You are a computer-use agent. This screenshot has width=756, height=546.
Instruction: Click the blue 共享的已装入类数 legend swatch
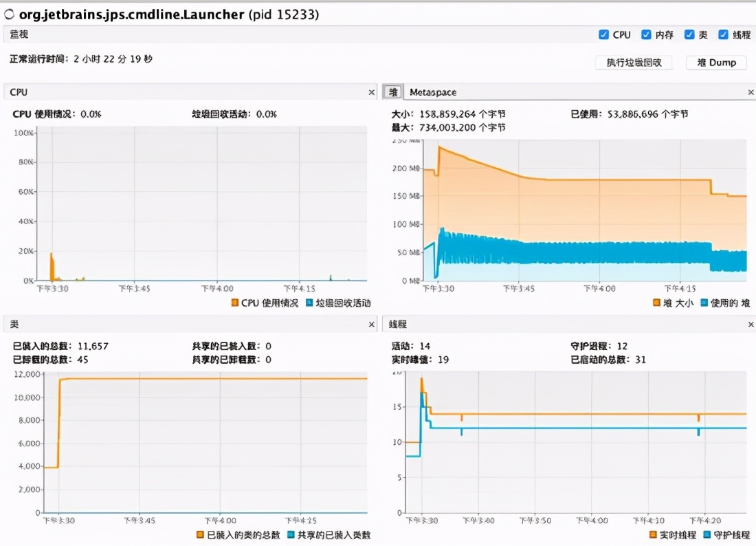(x=291, y=534)
